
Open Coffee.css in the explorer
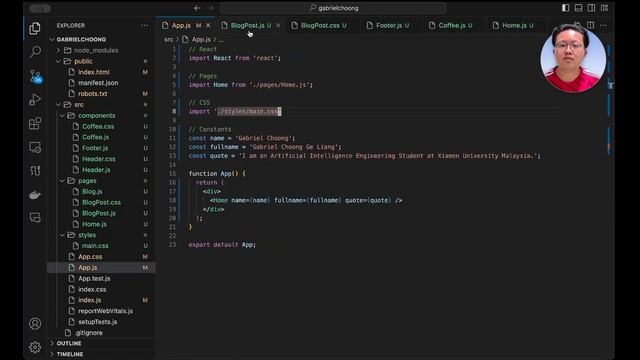(x=98, y=127)
